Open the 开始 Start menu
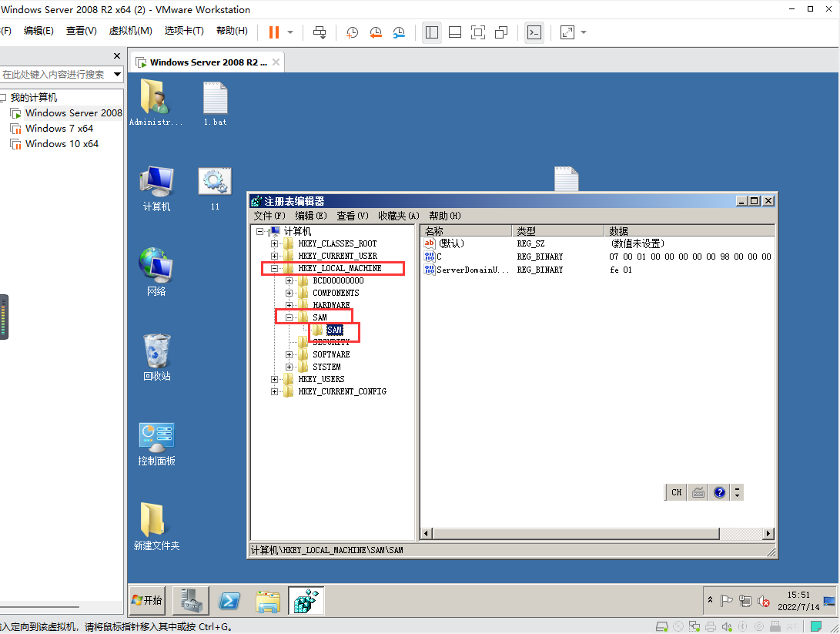This screenshot has height=634, width=840. 147,601
